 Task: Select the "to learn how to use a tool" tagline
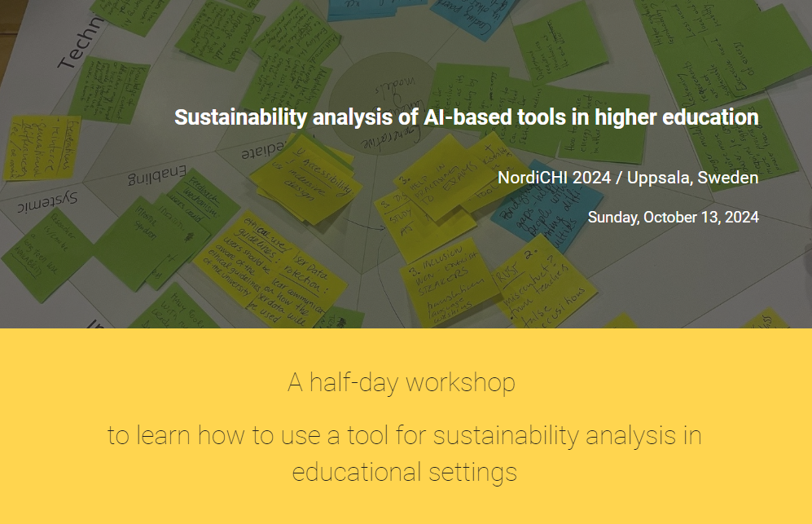(x=404, y=435)
